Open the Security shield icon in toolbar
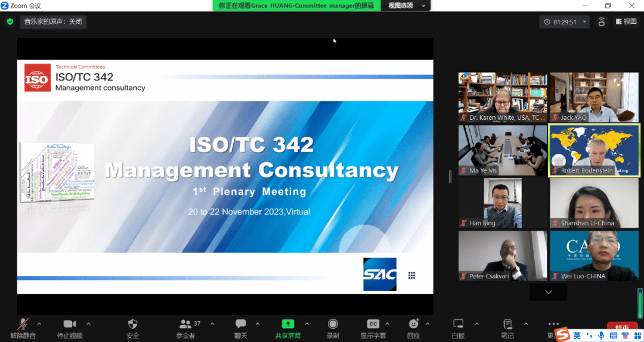 point(133,324)
